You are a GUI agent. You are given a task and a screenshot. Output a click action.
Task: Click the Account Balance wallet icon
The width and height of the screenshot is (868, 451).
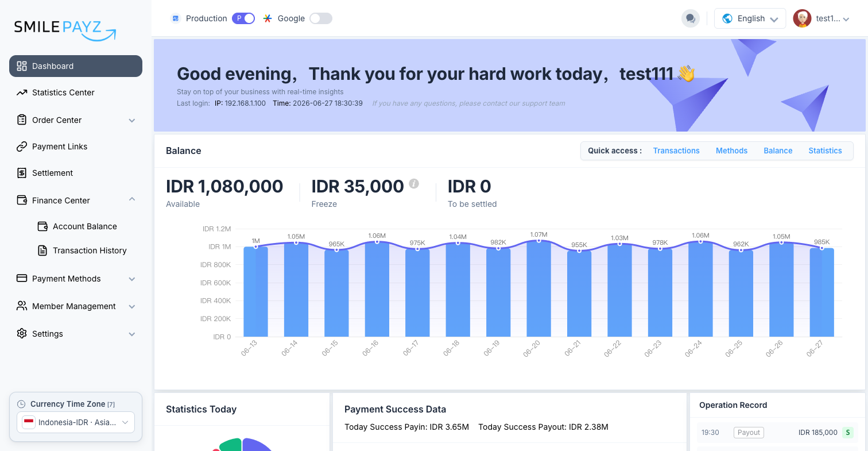42,226
